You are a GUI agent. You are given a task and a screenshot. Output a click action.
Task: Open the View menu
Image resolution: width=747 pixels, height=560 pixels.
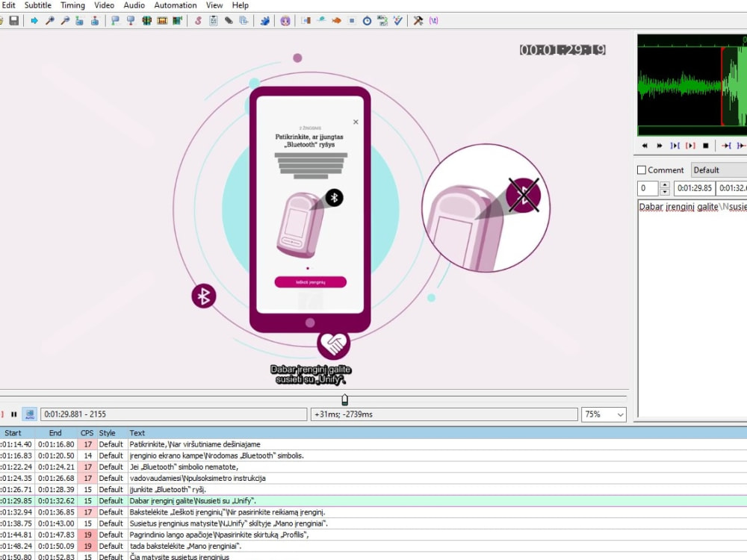pos(214,5)
